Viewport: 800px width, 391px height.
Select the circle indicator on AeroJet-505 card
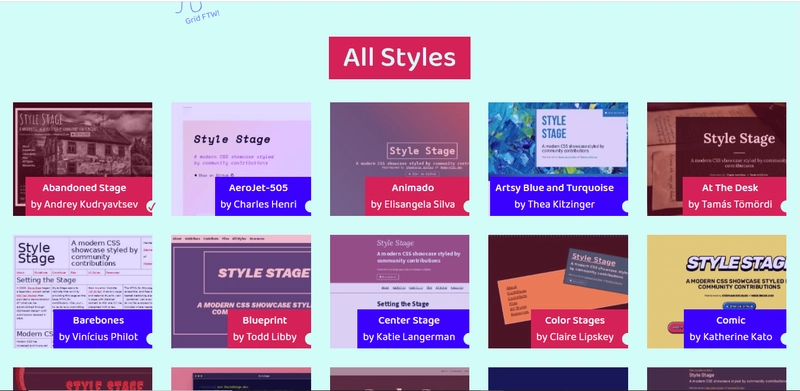(308, 206)
